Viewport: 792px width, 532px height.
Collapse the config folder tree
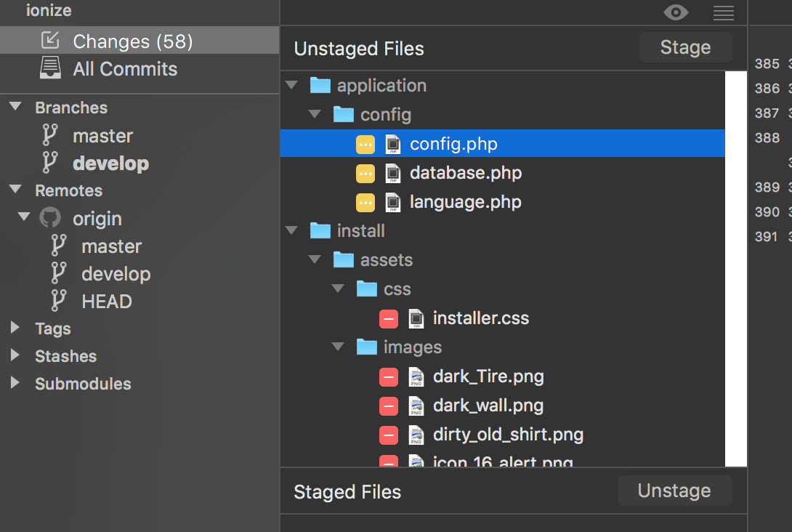pos(315,114)
